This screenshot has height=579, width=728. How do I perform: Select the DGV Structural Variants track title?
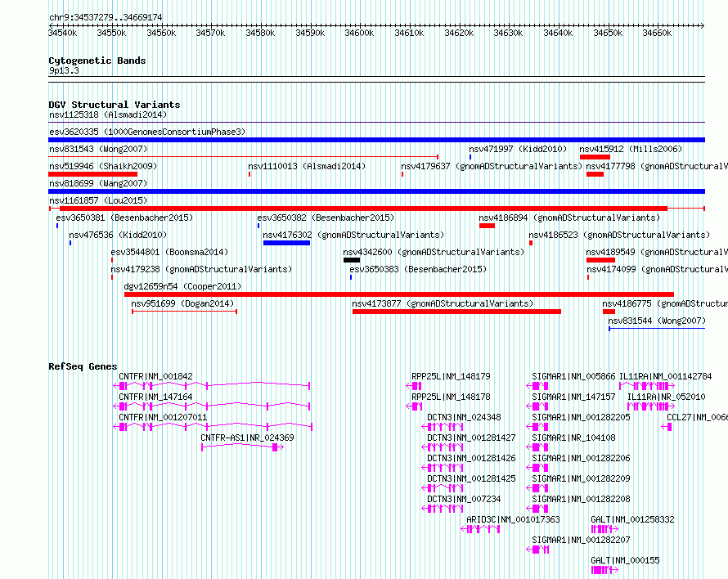pos(115,105)
